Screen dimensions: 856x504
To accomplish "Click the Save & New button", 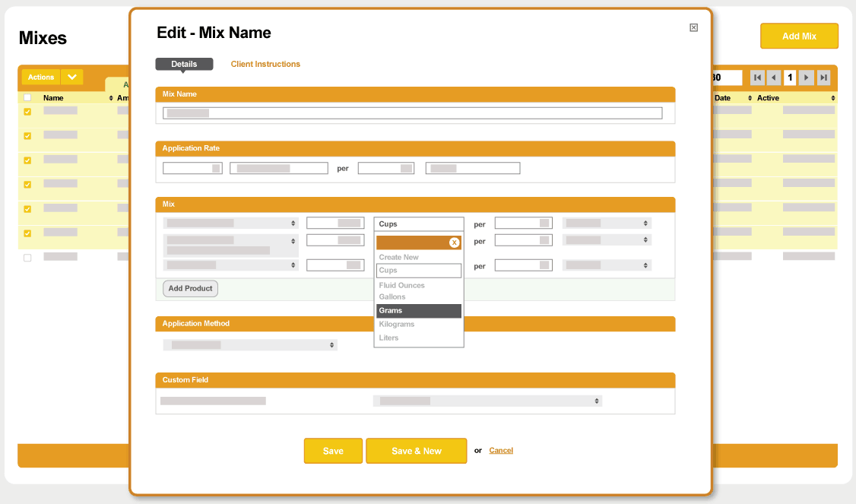I will pos(416,451).
